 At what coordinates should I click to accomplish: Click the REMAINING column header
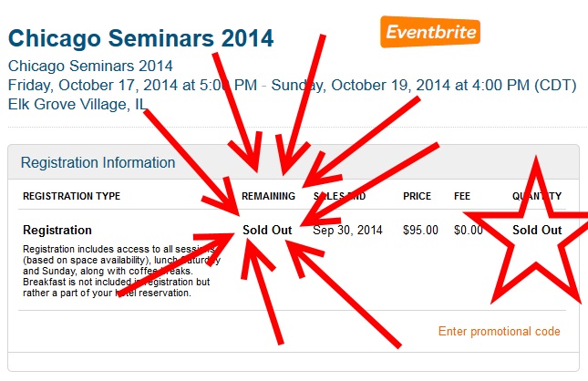tap(268, 196)
